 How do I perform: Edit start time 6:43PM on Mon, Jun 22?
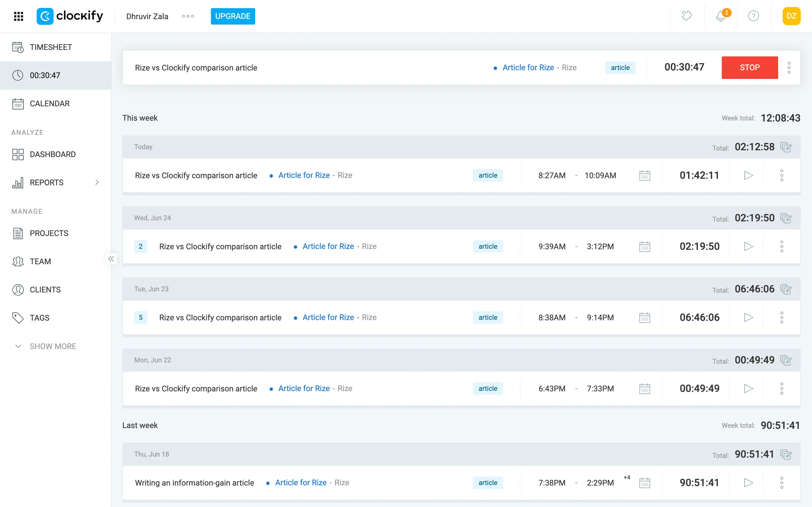(x=552, y=389)
